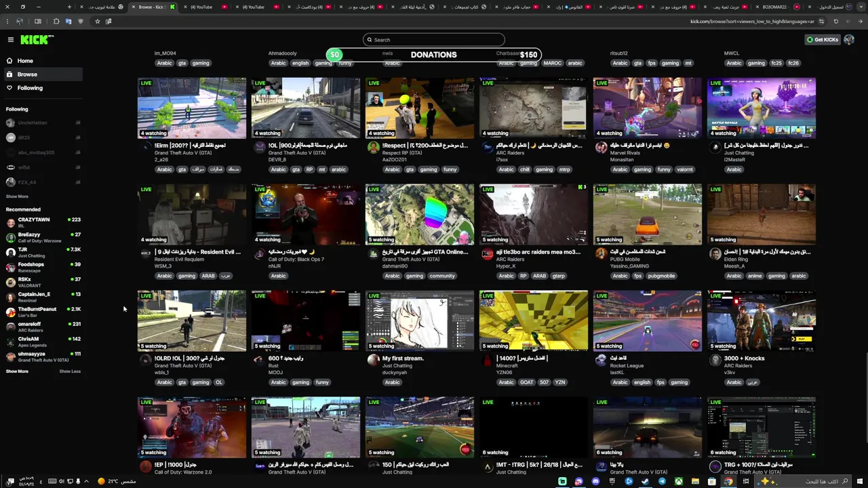
Task: Click the Elden Ring category link
Action: point(736,260)
